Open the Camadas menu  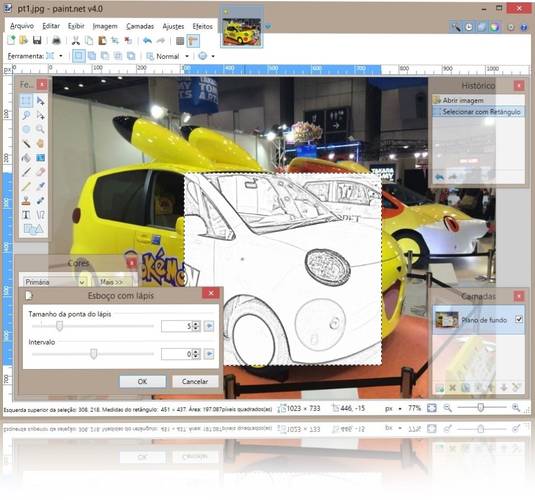tap(140, 26)
